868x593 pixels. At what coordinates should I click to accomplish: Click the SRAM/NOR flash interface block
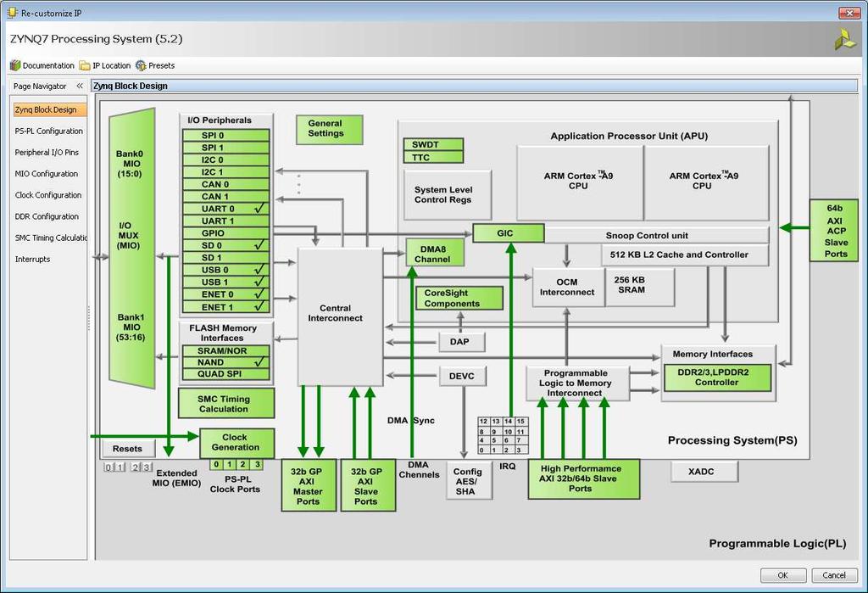(x=225, y=351)
